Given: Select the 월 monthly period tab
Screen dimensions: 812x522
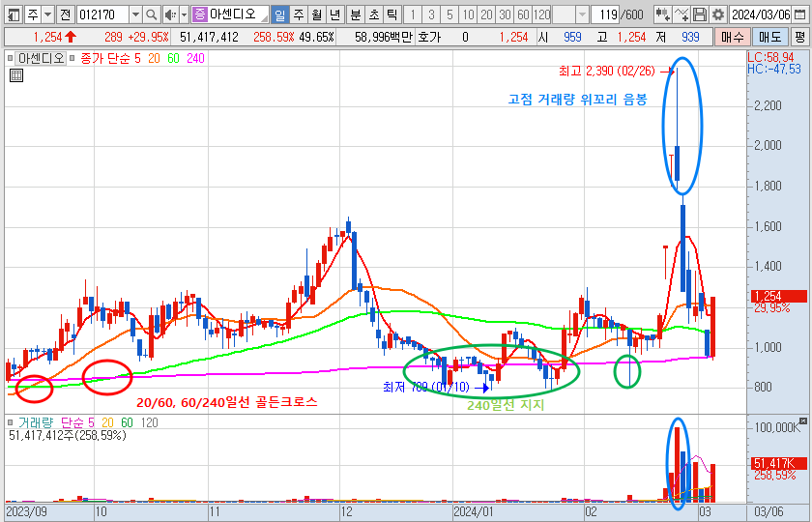Looking at the screenshot, I should click(316, 14).
